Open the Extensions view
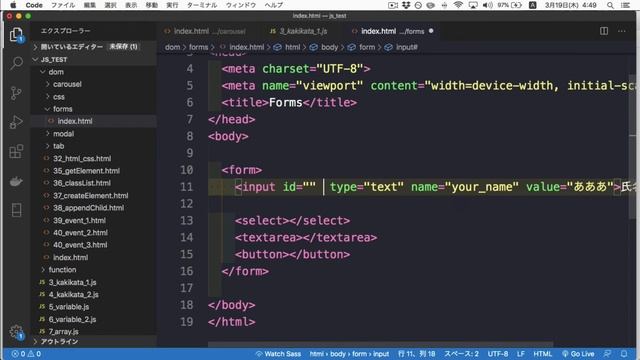 (x=16, y=151)
